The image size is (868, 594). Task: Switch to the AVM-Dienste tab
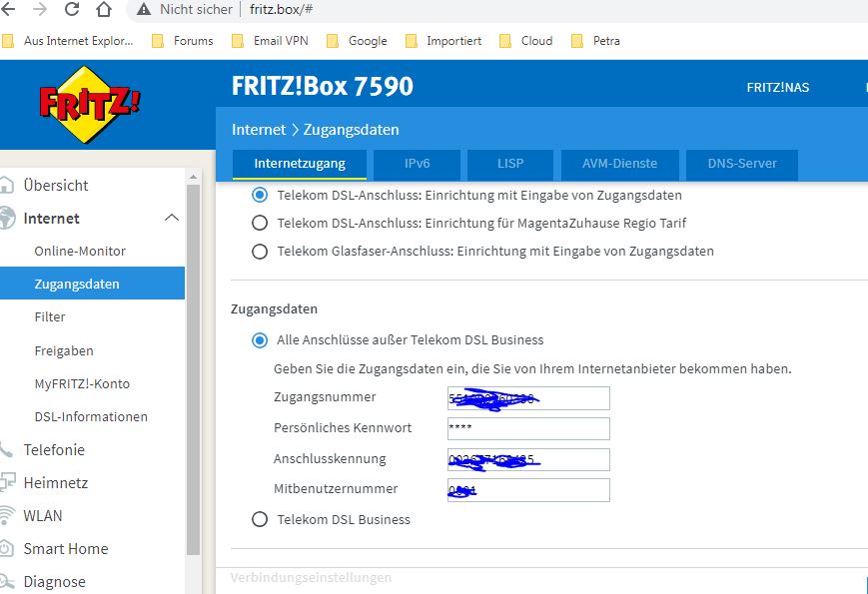coord(620,165)
